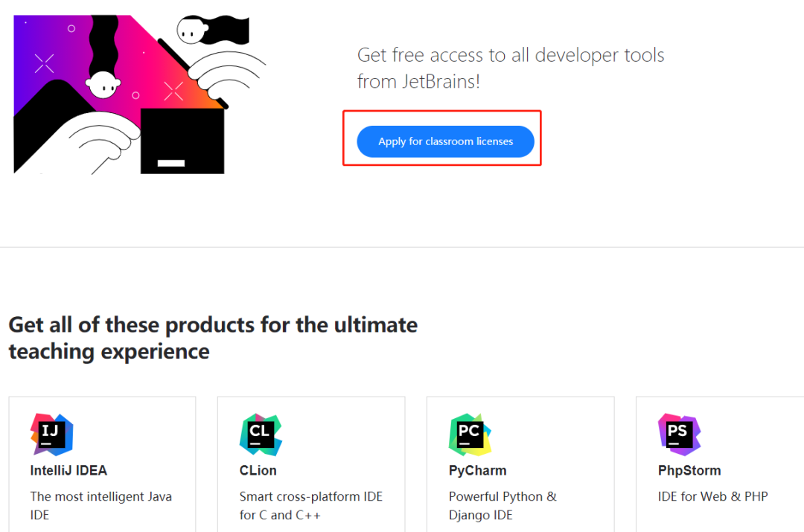
Task: Click "The most intelligent Java IDE" description
Action: click(x=100, y=505)
